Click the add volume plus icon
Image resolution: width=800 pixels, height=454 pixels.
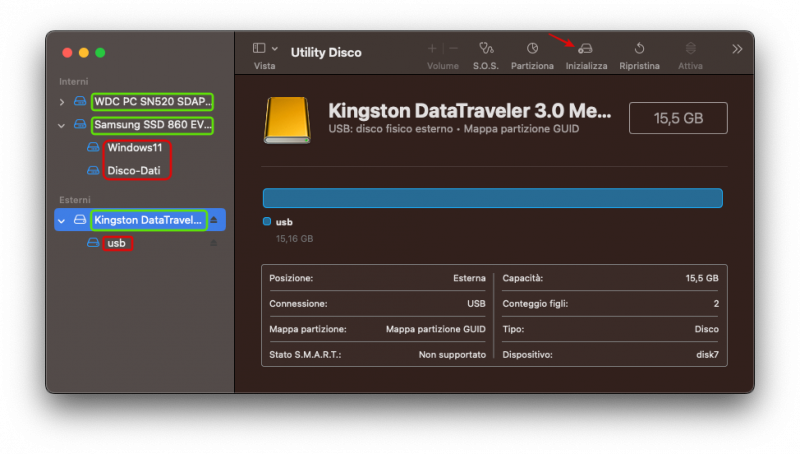pos(432,48)
